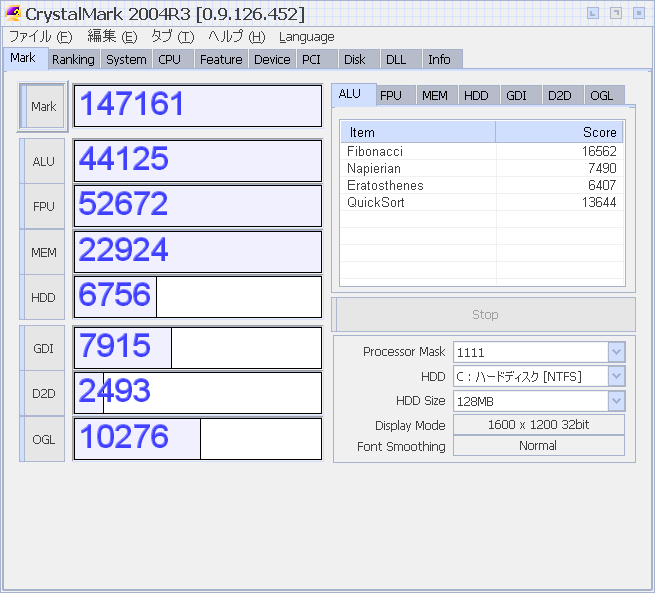This screenshot has width=655, height=593.
Task: Click the Stop button
Action: (485, 314)
